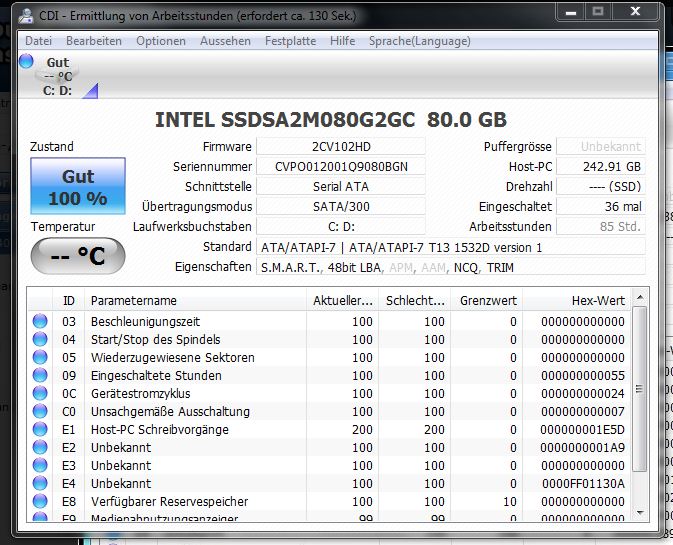Click the scrollbar up arrow in SMART list
The width and height of the screenshot is (673, 545).
640,297
